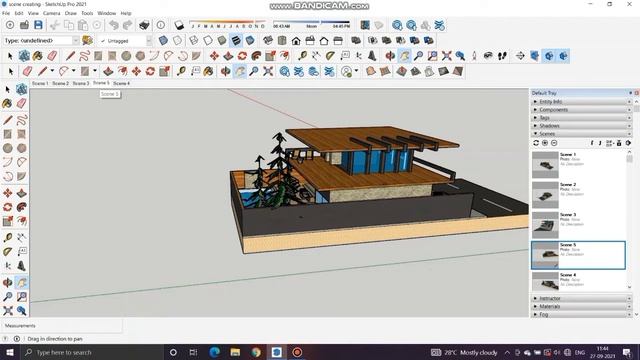Expand the Materials panel
The image size is (640, 360).
pyautogui.click(x=582, y=307)
